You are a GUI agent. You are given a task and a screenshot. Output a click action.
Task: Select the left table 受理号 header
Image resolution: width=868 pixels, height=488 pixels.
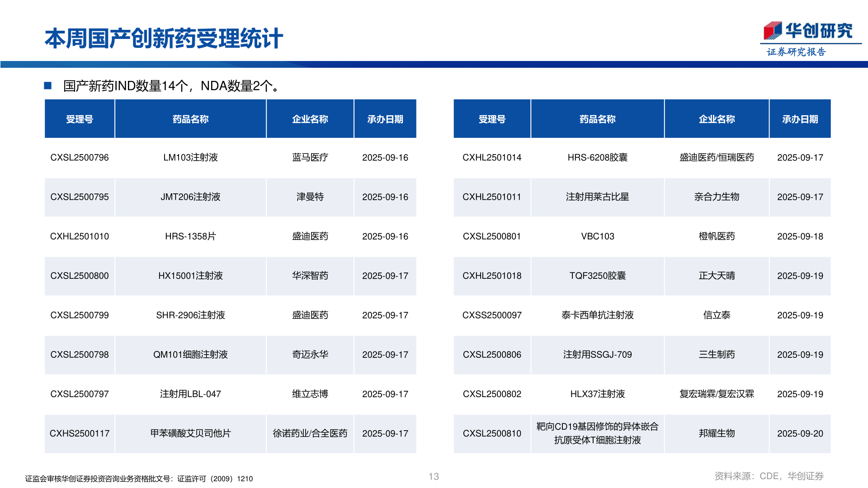click(80, 119)
